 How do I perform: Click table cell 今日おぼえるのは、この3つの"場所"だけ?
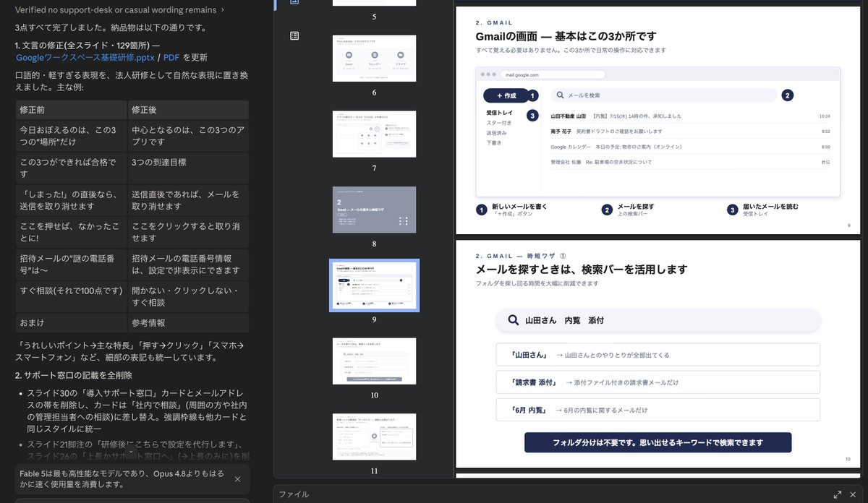point(72,136)
